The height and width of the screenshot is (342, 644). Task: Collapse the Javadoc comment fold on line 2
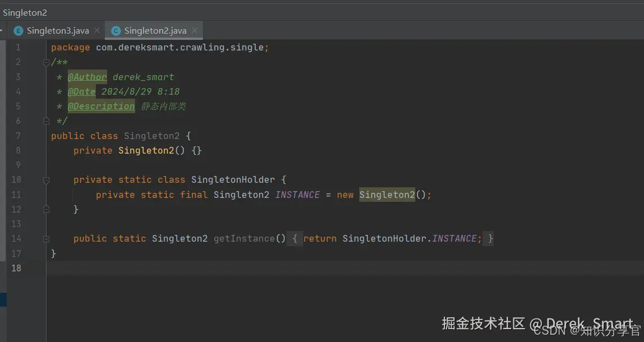tap(46, 62)
